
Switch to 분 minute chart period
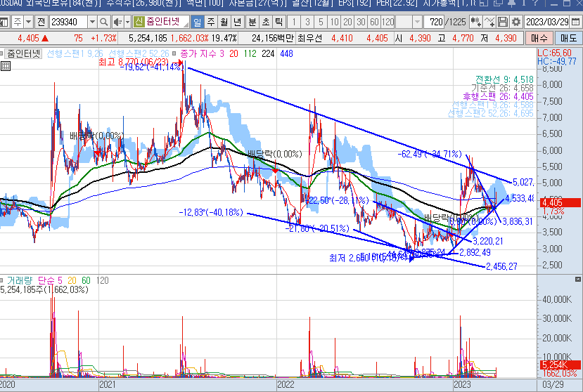point(252,22)
